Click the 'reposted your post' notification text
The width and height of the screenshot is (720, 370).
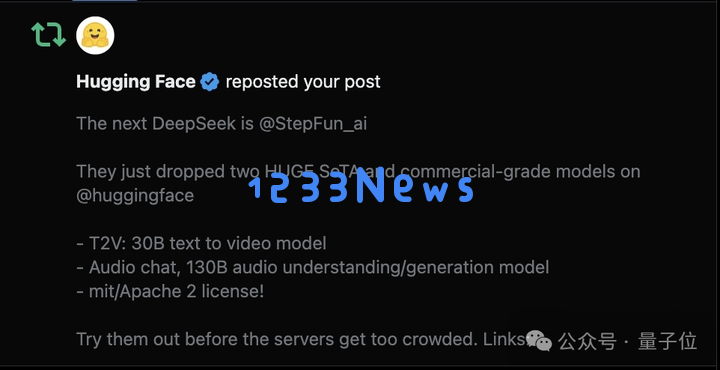click(x=303, y=82)
